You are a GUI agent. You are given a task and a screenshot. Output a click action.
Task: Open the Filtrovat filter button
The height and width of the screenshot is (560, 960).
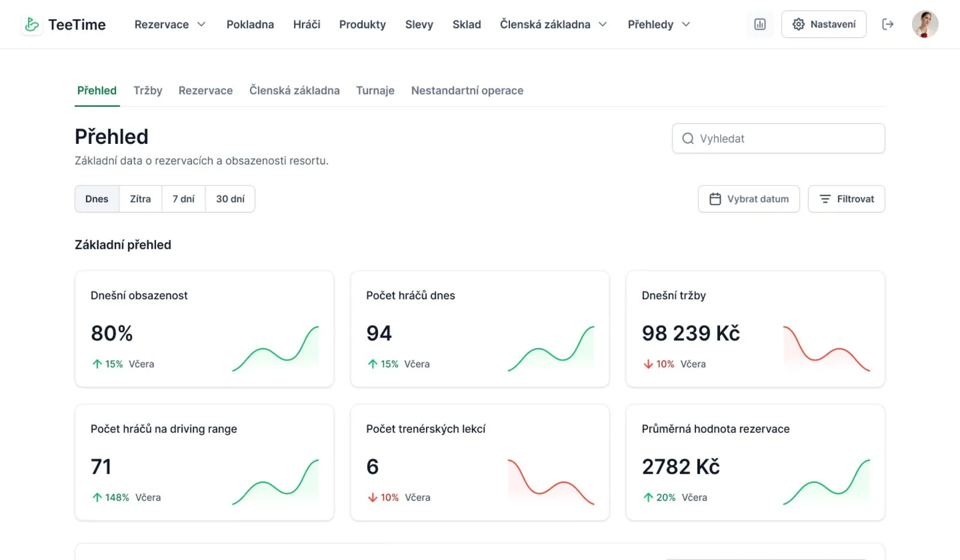pos(847,199)
